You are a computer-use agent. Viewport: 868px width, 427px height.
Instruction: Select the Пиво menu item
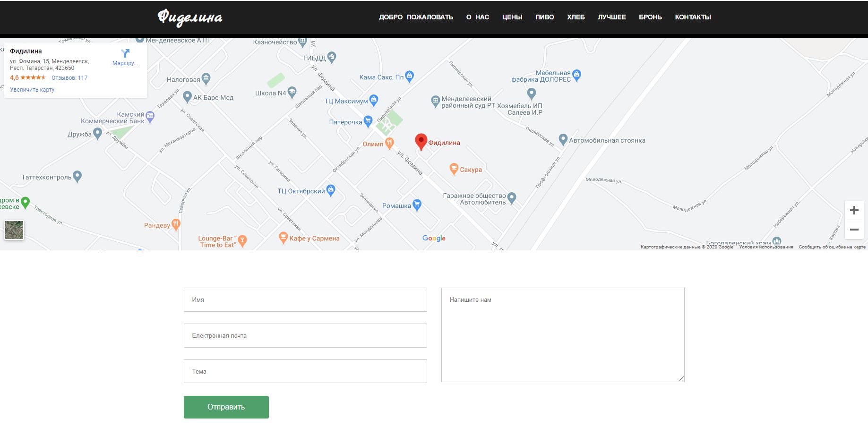(544, 17)
